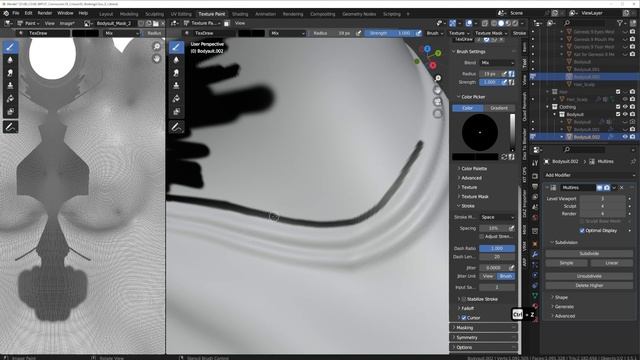This screenshot has height=360, width=640.
Task: Toggle Multires modifier render camera icon
Action: [x=607, y=188]
